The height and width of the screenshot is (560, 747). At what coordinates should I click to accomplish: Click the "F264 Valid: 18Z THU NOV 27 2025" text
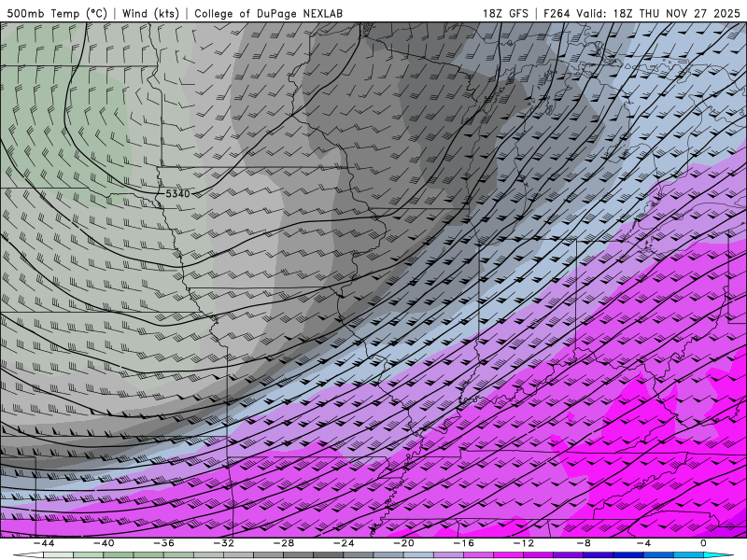tap(641, 13)
